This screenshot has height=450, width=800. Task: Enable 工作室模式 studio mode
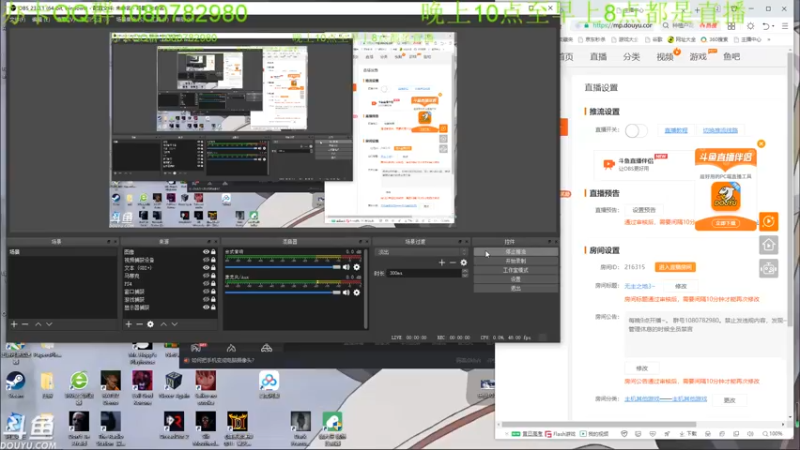click(x=516, y=270)
